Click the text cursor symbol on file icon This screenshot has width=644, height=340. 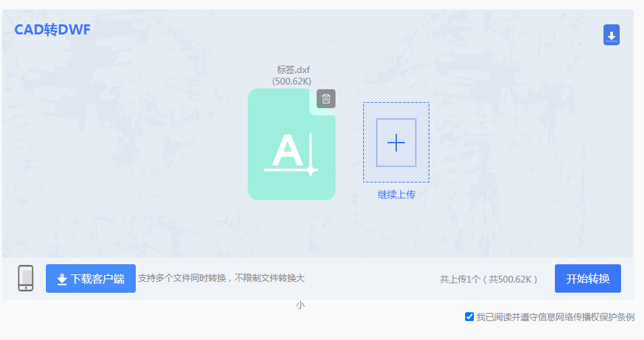pyautogui.click(x=311, y=154)
